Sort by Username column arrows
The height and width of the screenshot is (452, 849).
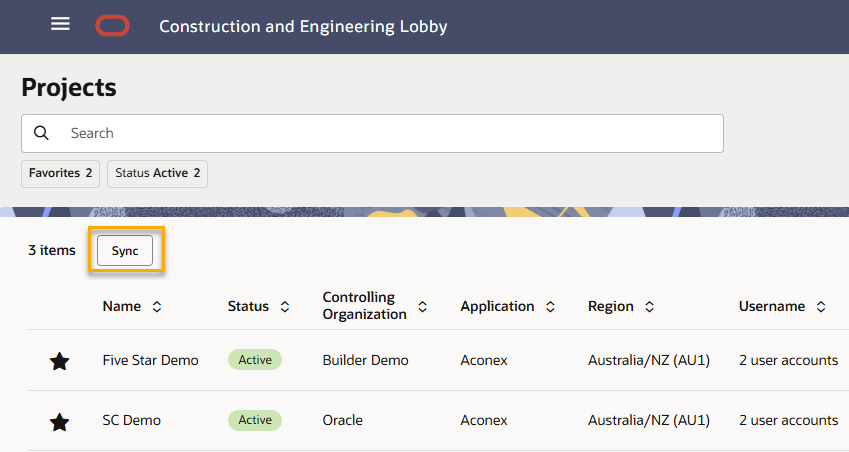821,307
